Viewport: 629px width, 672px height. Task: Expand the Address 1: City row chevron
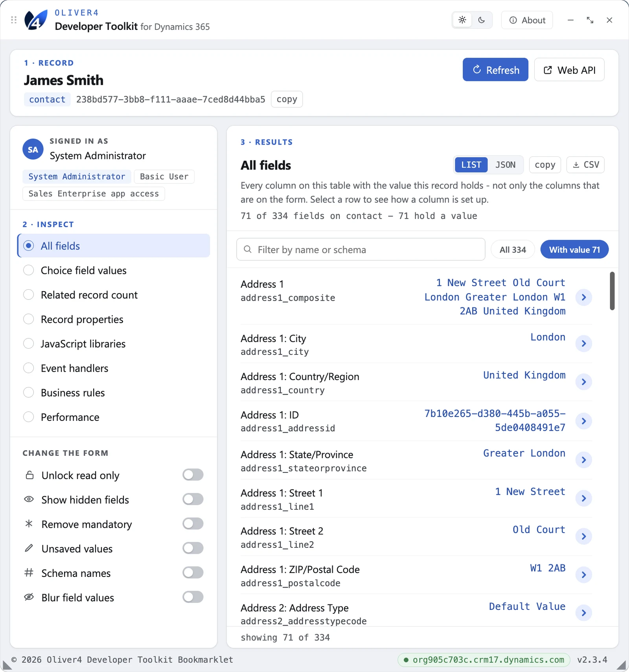point(584,343)
